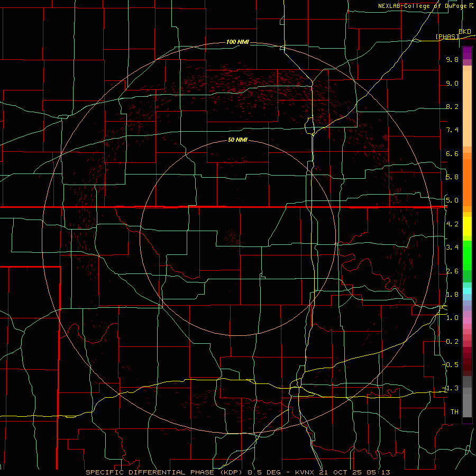Viewport: 476px width, 476px height.
Task: Click the 4.2 scale value
Action: tap(452, 224)
